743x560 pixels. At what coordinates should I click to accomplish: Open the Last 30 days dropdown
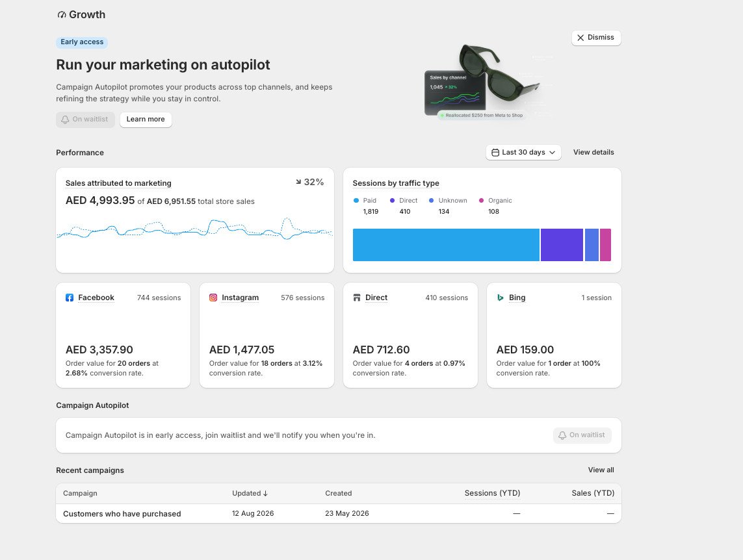[523, 153]
